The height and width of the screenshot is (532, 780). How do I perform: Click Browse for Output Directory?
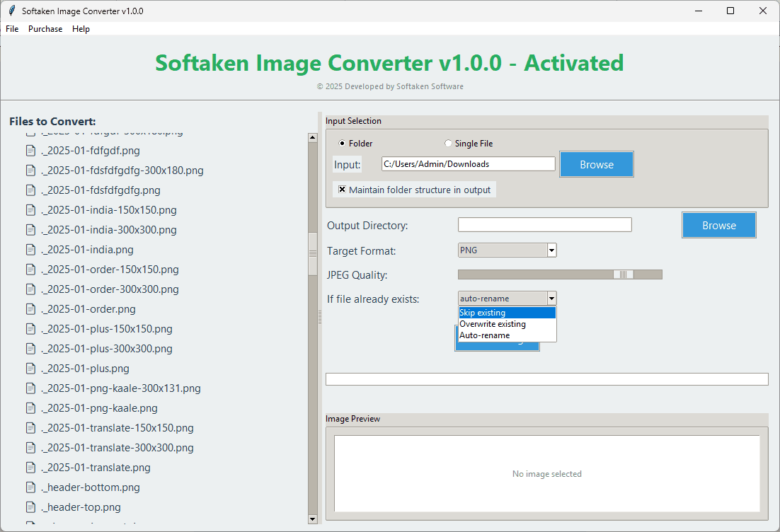719,225
